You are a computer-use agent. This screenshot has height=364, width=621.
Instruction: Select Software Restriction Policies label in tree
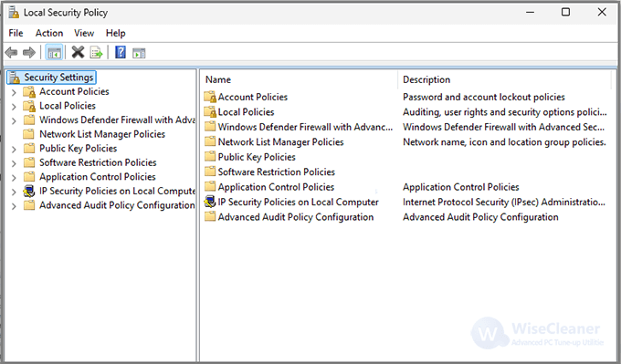(x=98, y=162)
